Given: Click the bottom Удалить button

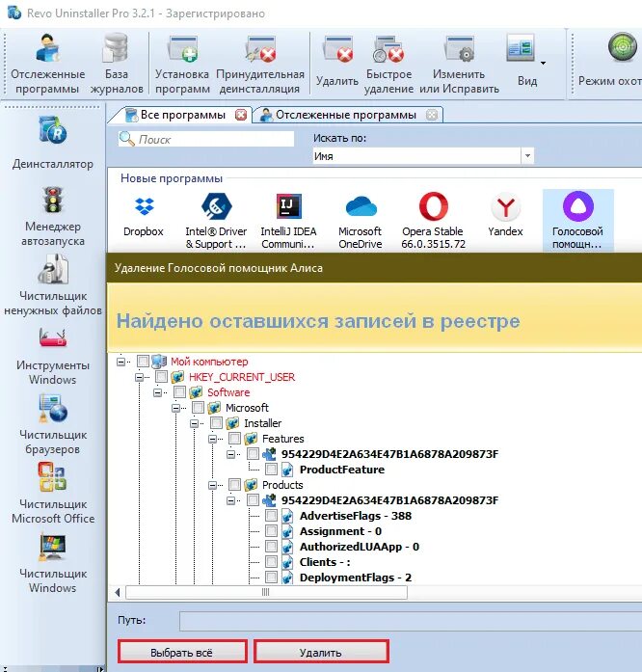Looking at the screenshot, I should (x=321, y=652).
